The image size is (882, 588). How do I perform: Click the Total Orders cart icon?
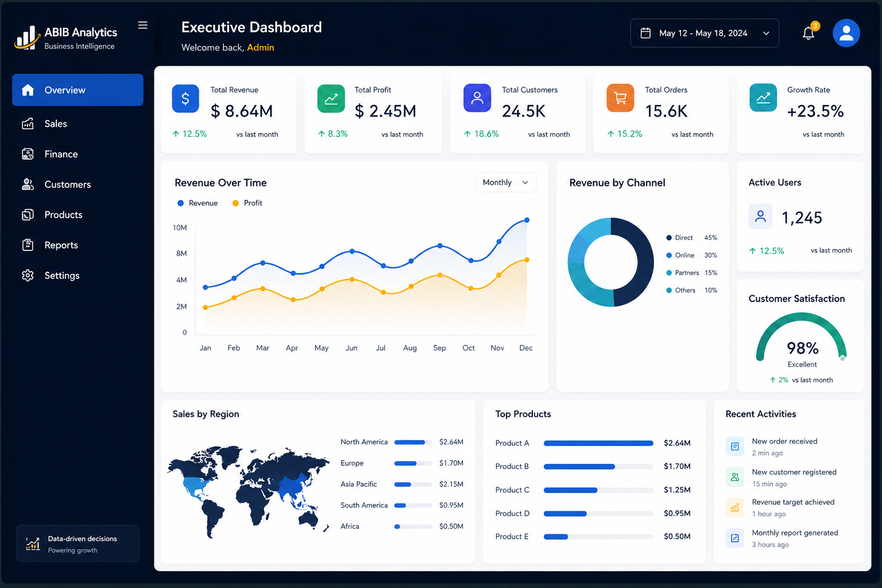pos(620,98)
